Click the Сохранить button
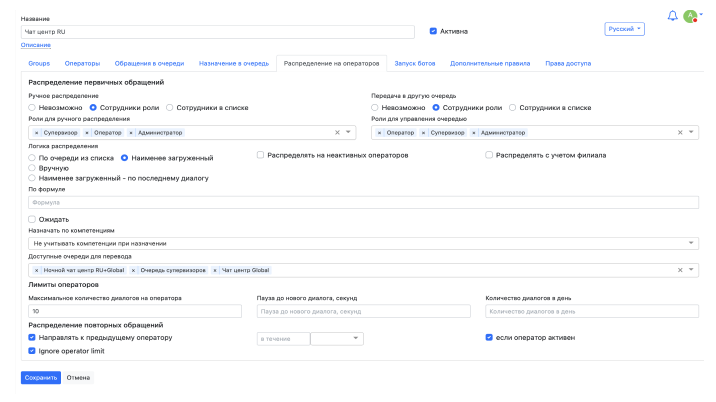 tap(40, 378)
